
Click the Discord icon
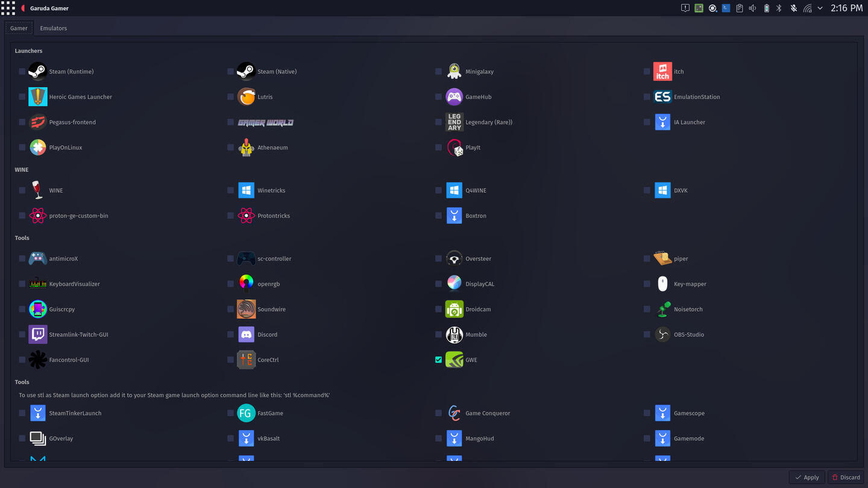246,334
